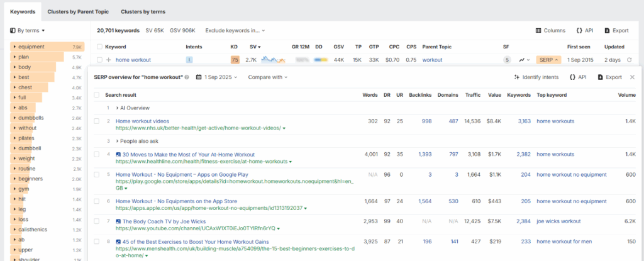Open Exclude keywords in dropdown

point(235,30)
